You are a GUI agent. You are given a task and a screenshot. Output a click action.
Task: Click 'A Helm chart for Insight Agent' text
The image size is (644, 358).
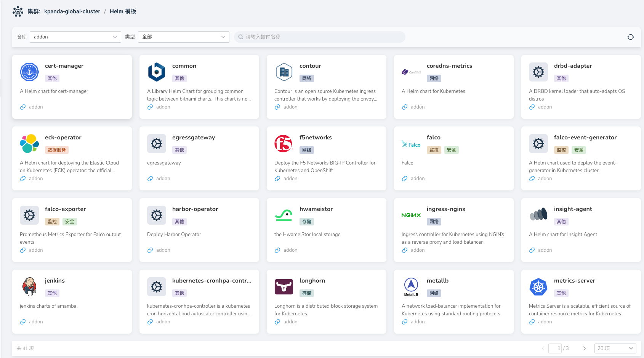[563, 235]
